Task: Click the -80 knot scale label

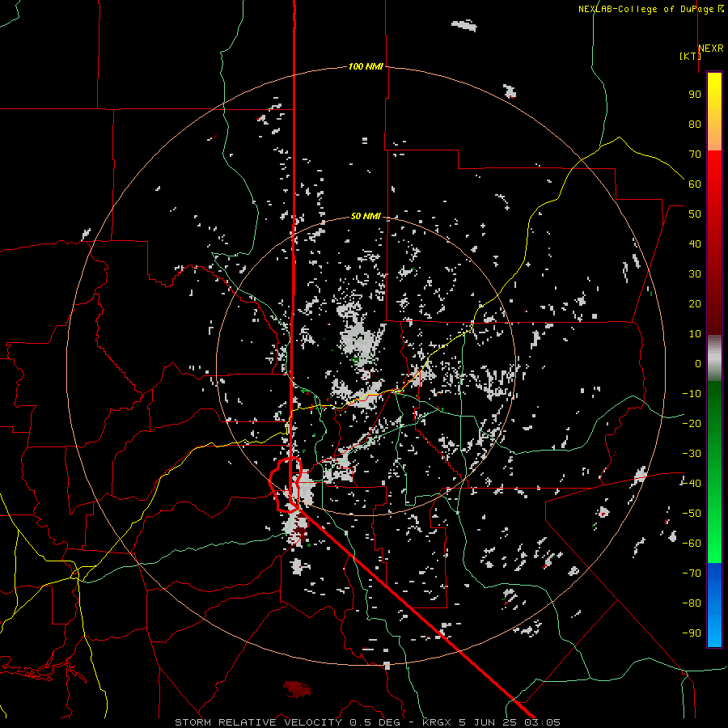Action: (692, 603)
